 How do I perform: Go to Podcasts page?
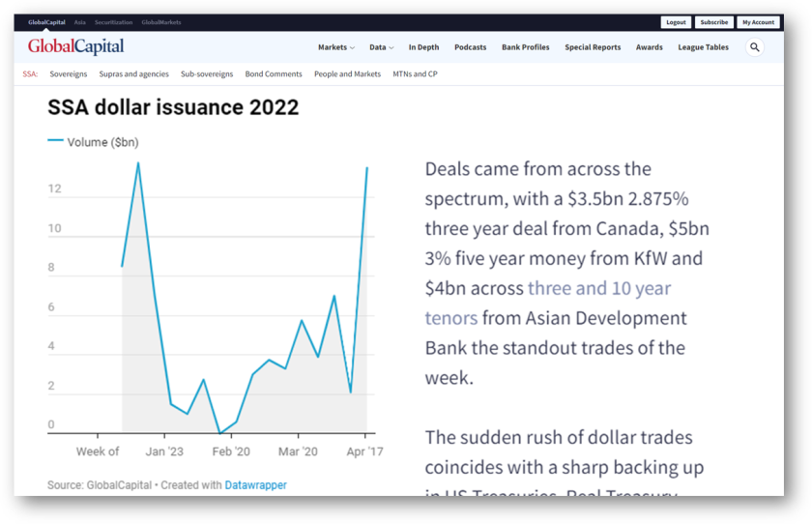(x=470, y=47)
